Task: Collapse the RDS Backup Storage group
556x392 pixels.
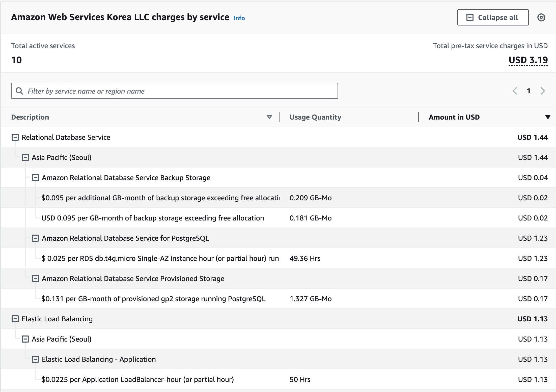Action: (35, 178)
